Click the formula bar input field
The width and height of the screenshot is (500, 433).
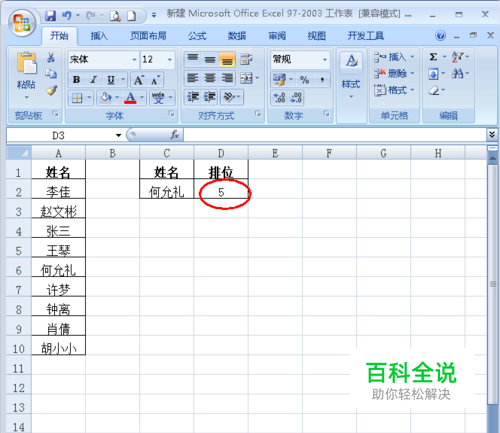click(x=335, y=135)
